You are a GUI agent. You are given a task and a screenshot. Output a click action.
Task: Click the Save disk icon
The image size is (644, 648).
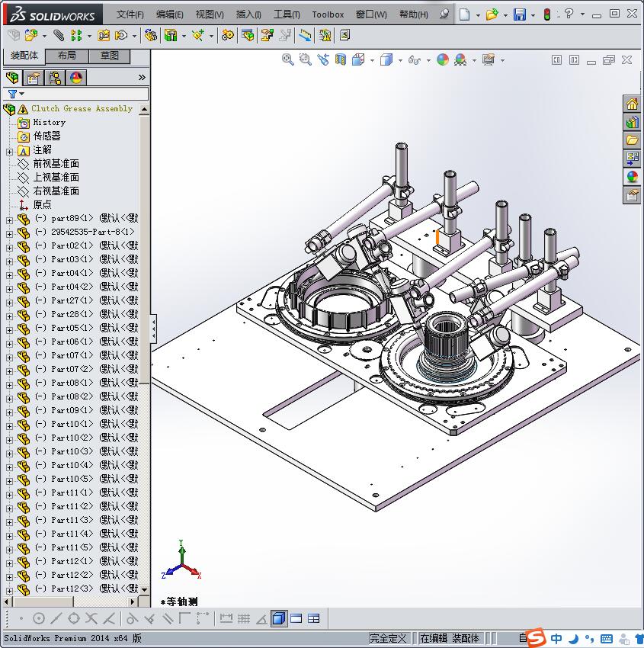click(x=519, y=14)
